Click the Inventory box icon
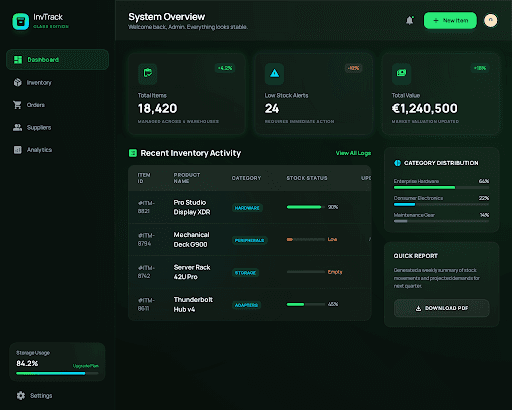 click(x=18, y=82)
